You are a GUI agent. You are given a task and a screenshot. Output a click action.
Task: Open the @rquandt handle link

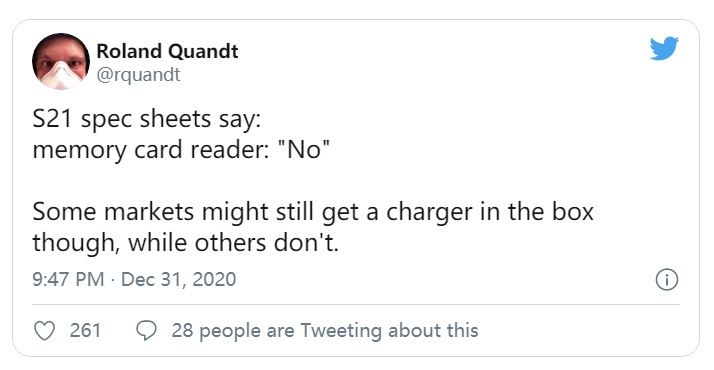[x=138, y=75]
